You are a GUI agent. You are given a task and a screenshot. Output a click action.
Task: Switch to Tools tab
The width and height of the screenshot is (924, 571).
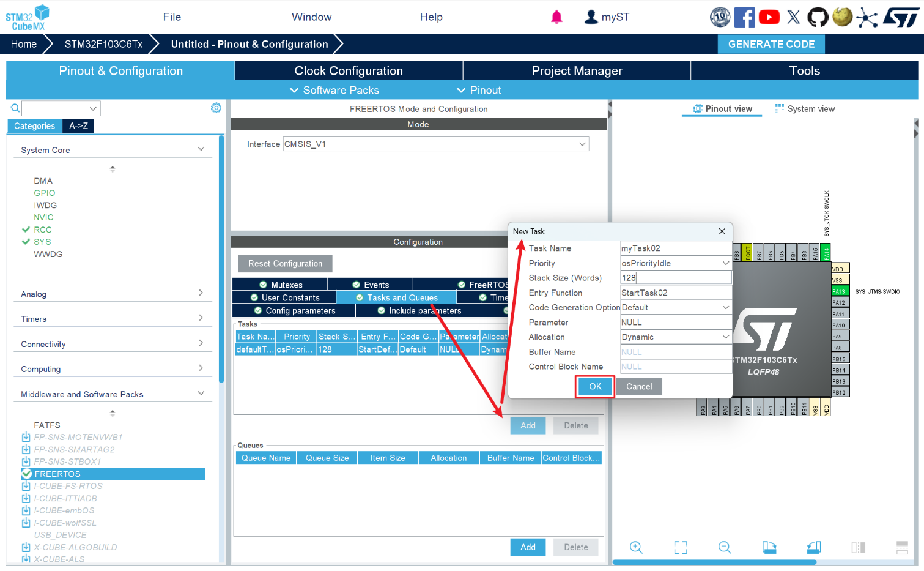click(804, 70)
